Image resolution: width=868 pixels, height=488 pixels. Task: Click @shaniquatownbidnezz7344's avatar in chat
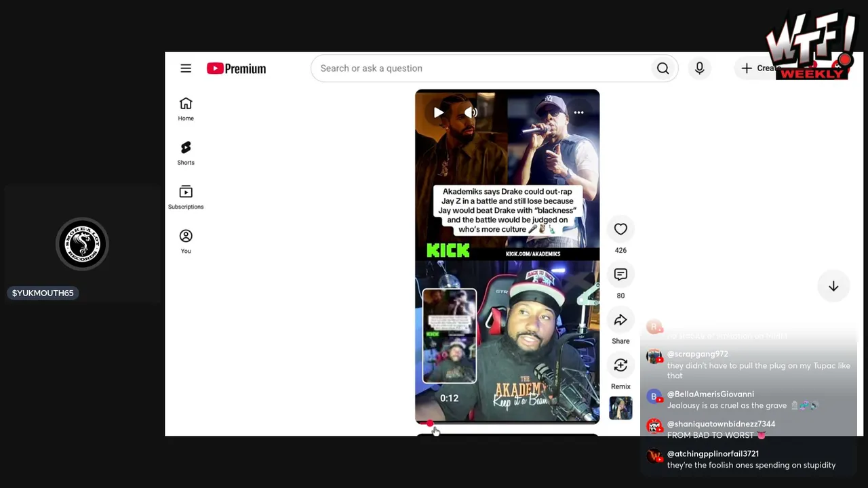pos(654,426)
